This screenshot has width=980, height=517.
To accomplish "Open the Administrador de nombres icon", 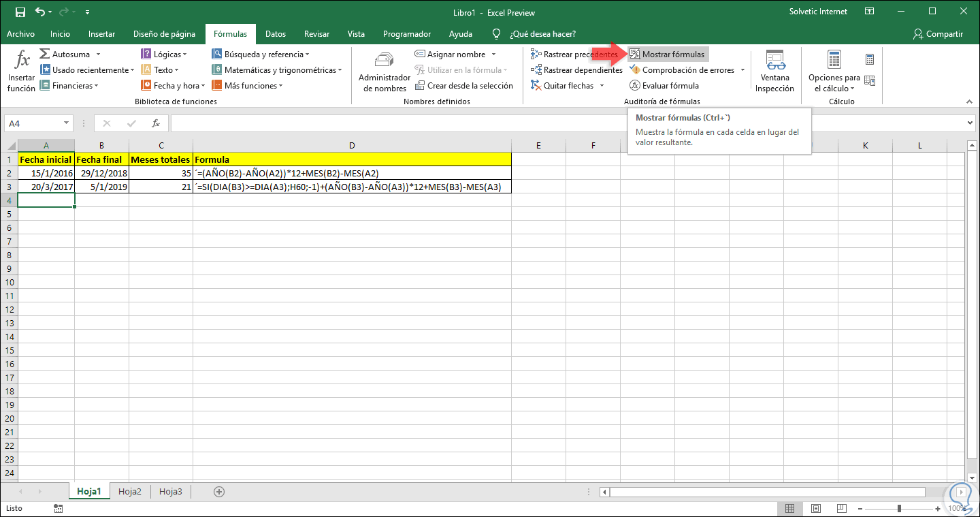I will (385, 61).
